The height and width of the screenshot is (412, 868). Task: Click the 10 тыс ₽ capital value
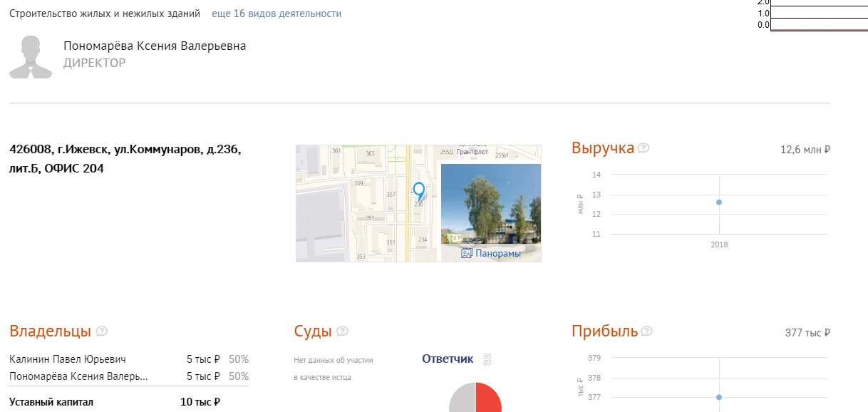point(200,402)
